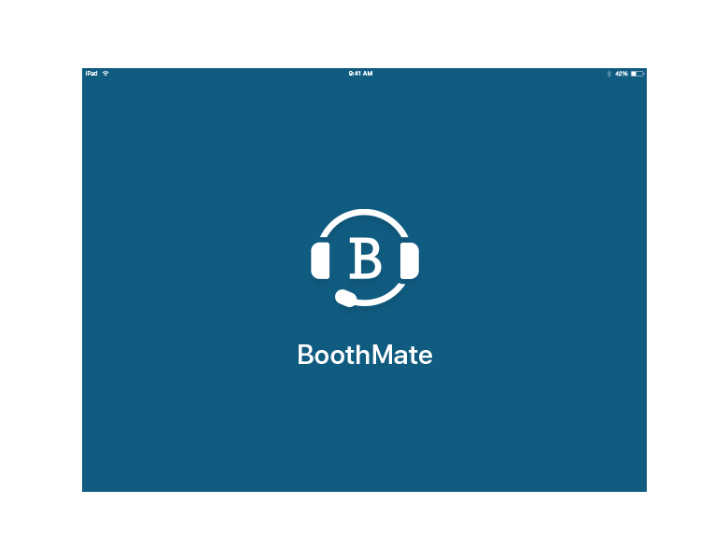Image resolution: width=728 pixels, height=560 pixels.
Task: Tap the battery indicator icon
Action: (637, 74)
